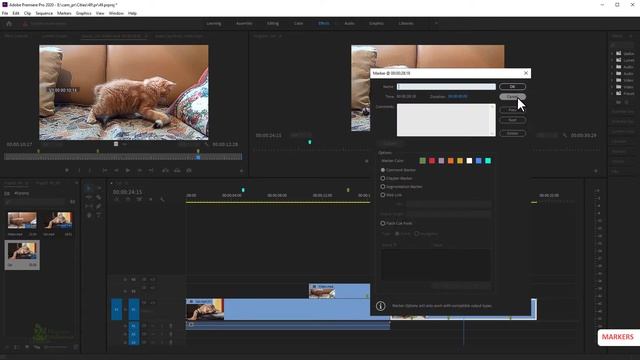Expand the Lumetri folder in Effects panel
The image size is (640, 360).
(612, 60)
